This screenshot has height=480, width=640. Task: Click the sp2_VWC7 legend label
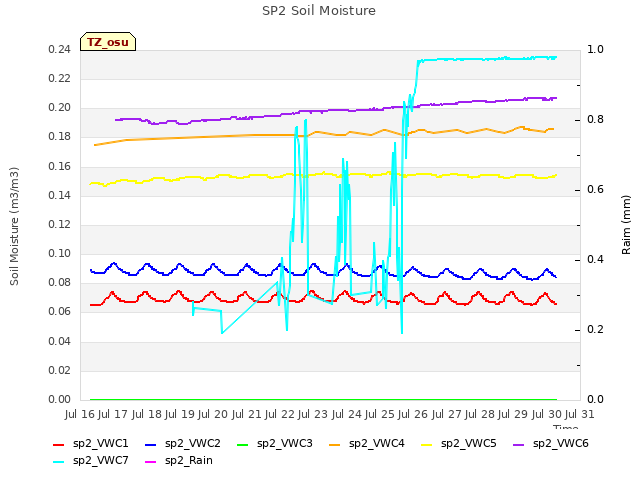(x=100, y=460)
